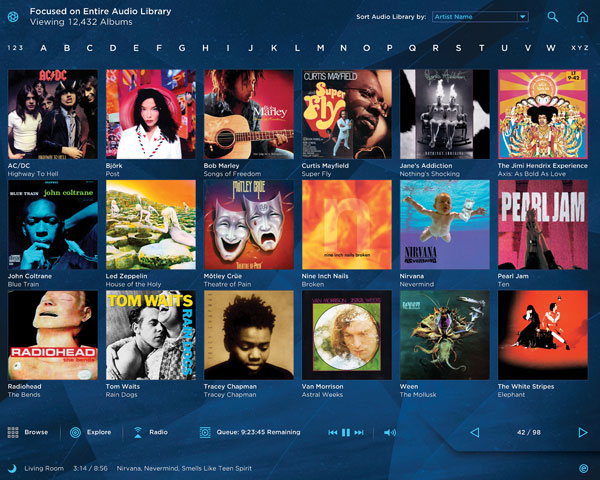Skip to previous track
The image size is (600, 480).
tap(333, 433)
